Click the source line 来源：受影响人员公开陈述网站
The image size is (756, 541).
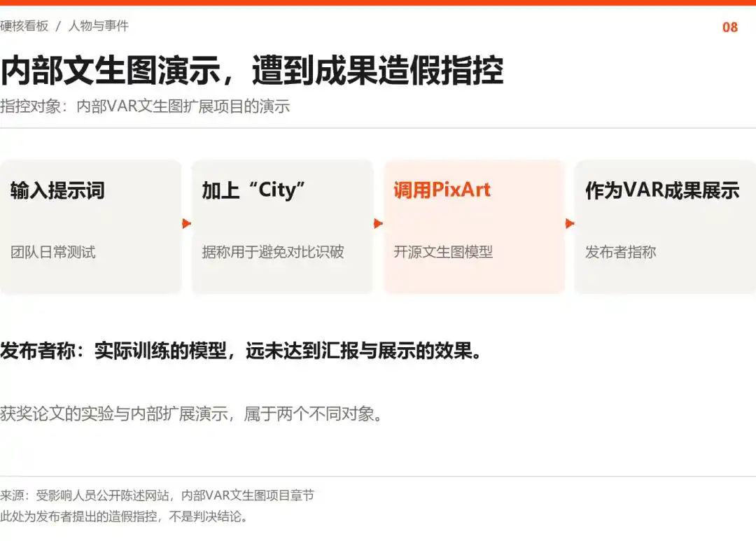pos(85,496)
